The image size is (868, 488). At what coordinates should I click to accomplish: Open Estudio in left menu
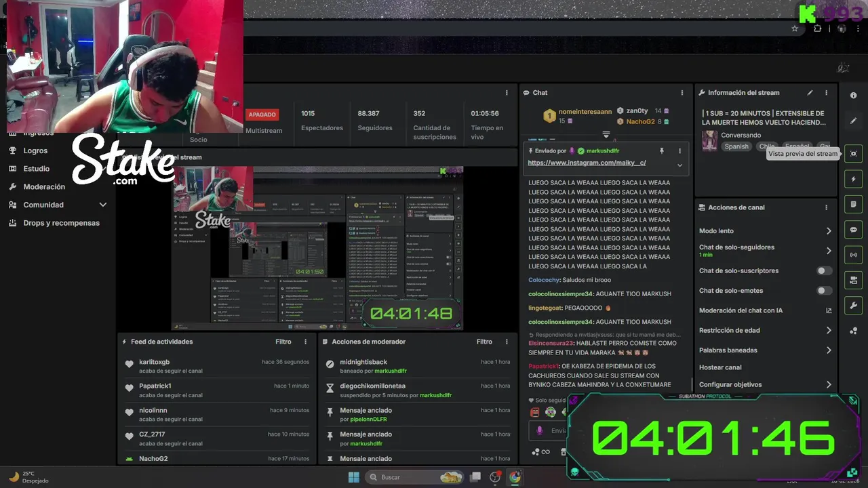tap(36, 169)
